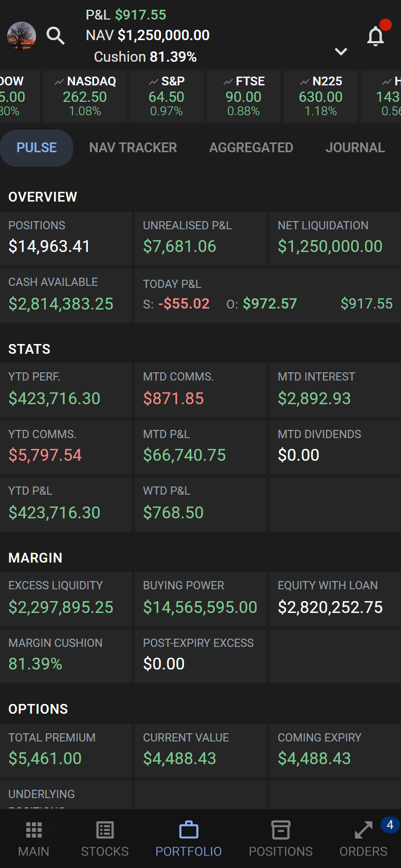Tap the notification bell icon

376,37
